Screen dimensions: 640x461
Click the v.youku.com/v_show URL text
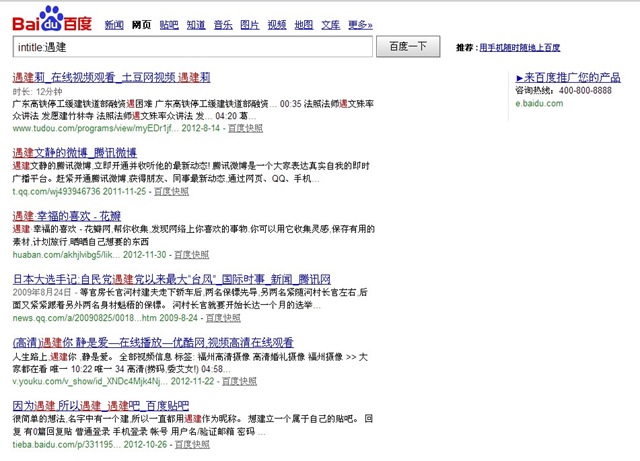pyautogui.click(x=90, y=381)
